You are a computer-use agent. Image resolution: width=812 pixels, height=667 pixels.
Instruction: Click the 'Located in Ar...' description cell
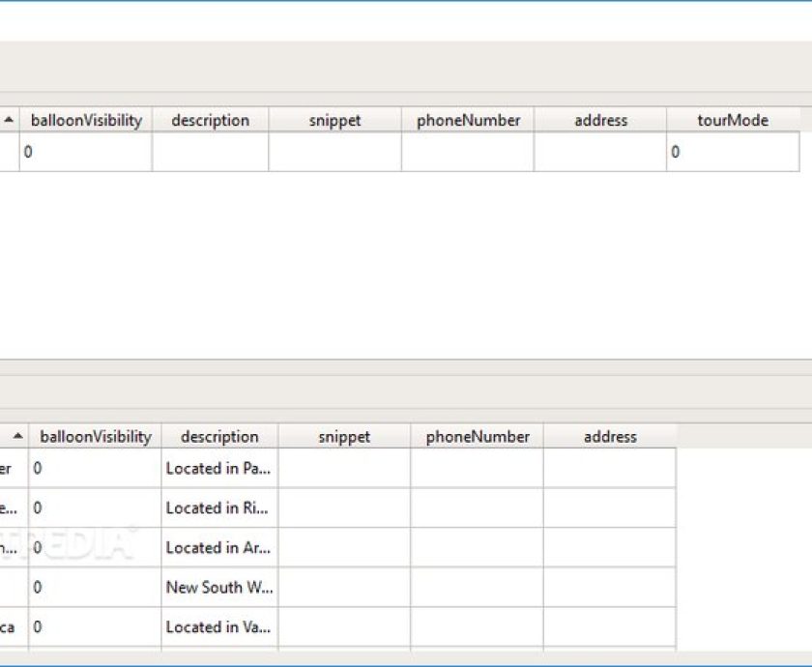(219, 548)
